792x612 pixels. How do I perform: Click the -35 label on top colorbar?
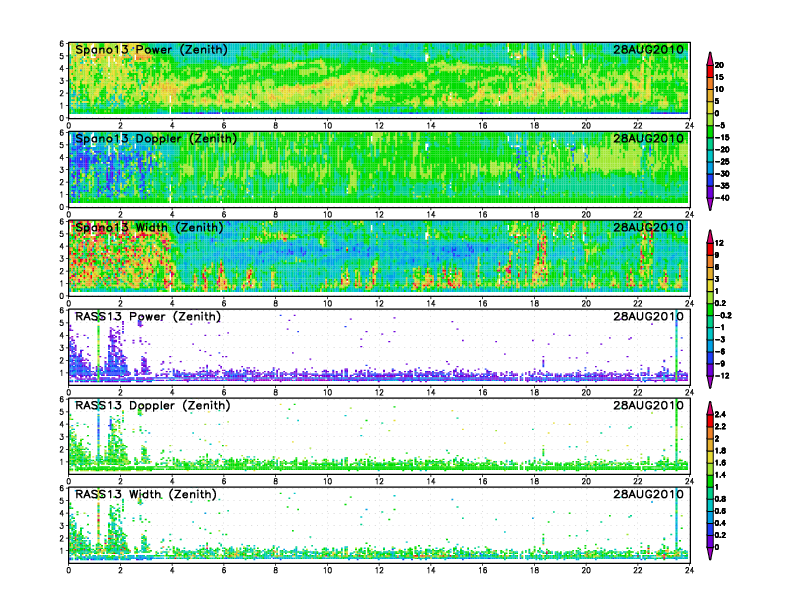tap(722, 186)
